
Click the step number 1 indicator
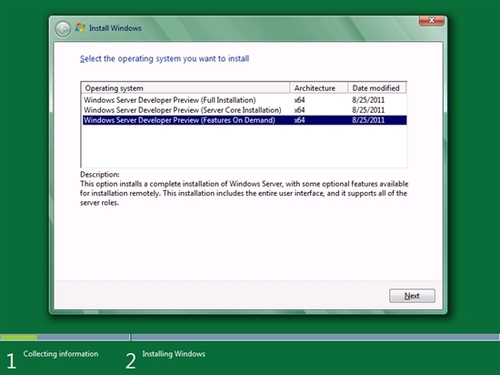(11, 361)
